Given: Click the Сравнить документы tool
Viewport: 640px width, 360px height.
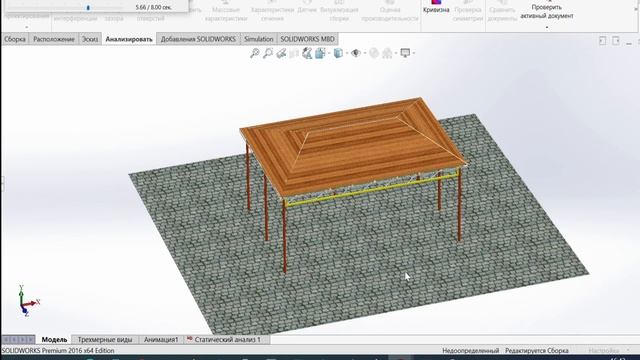Looking at the screenshot, I should pos(502,11).
